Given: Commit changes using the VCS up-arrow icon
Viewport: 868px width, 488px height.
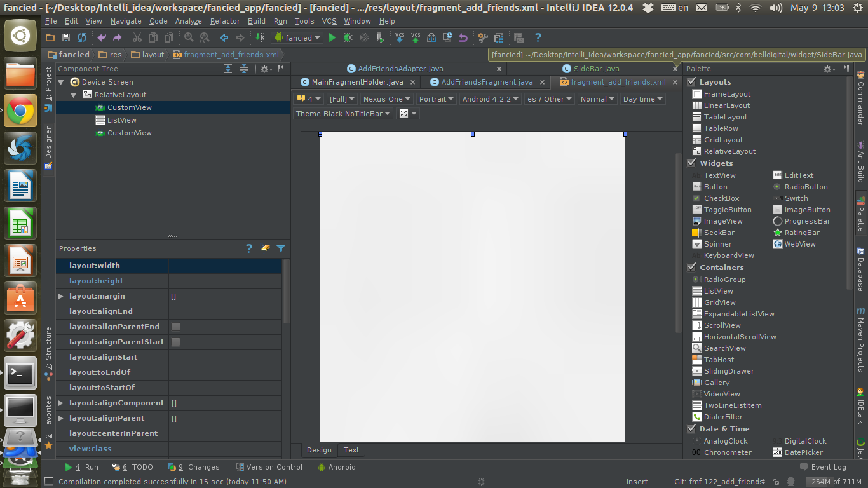Looking at the screenshot, I should pyautogui.click(x=415, y=37).
